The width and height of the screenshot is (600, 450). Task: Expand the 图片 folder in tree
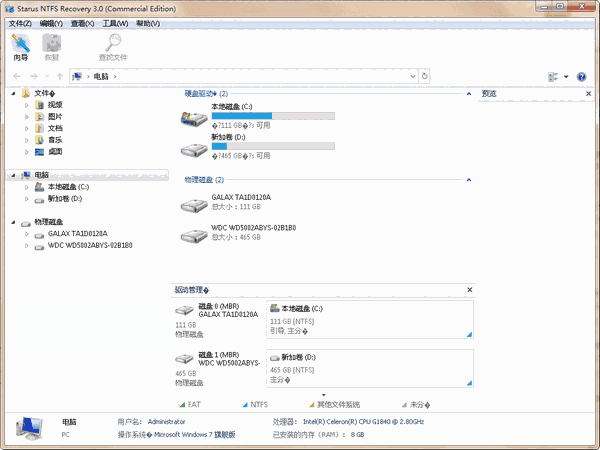[26, 116]
